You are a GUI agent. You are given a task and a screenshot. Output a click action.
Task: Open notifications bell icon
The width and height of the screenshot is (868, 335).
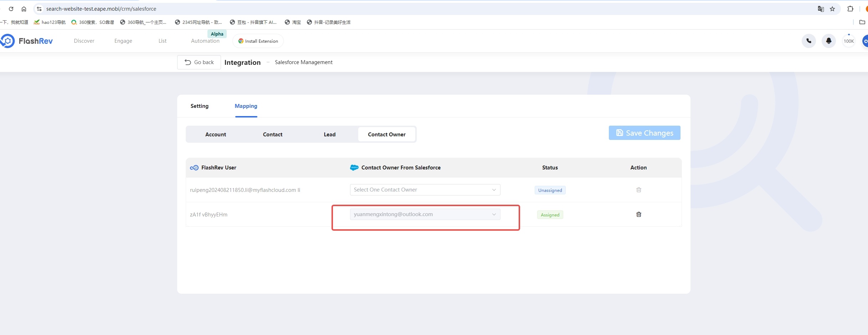pyautogui.click(x=829, y=41)
